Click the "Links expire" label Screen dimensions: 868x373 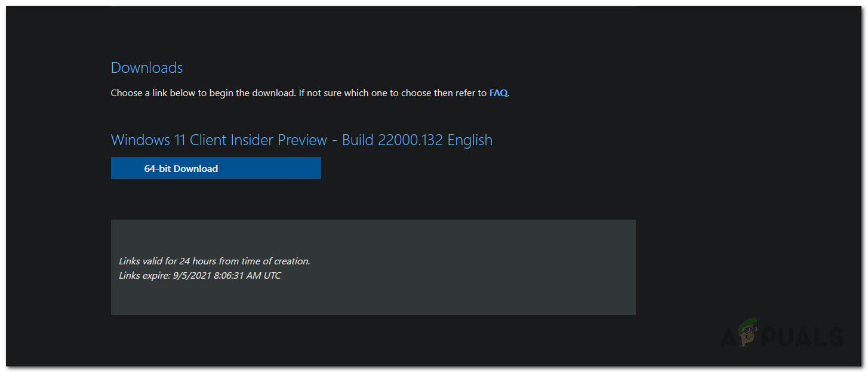click(x=143, y=276)
